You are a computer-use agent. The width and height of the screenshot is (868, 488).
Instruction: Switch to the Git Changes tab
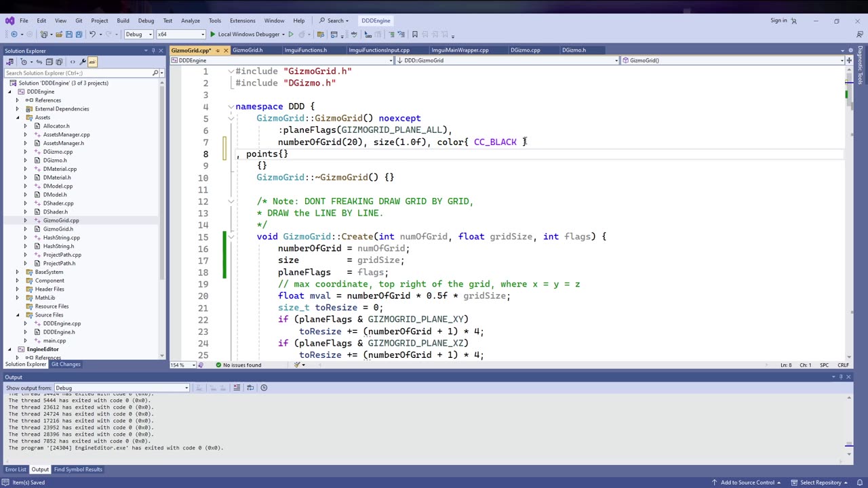66,365
